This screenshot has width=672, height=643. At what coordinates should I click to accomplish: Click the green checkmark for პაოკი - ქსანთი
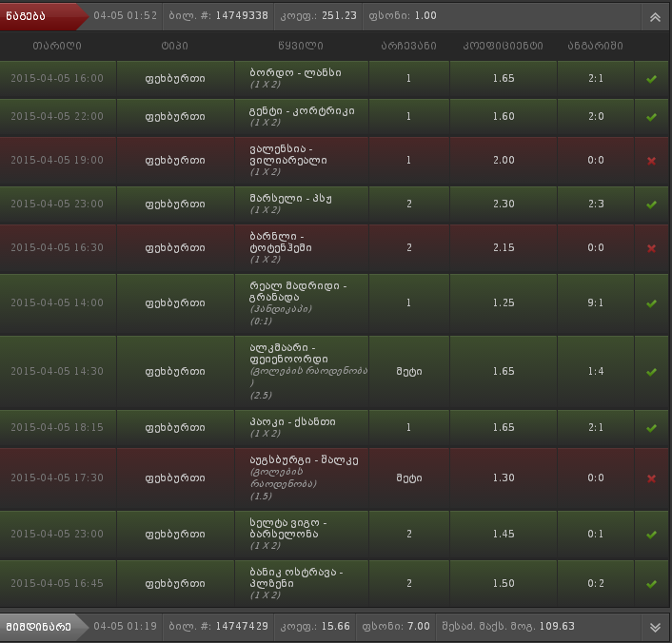pyautogui.click(x=651, y=428)
